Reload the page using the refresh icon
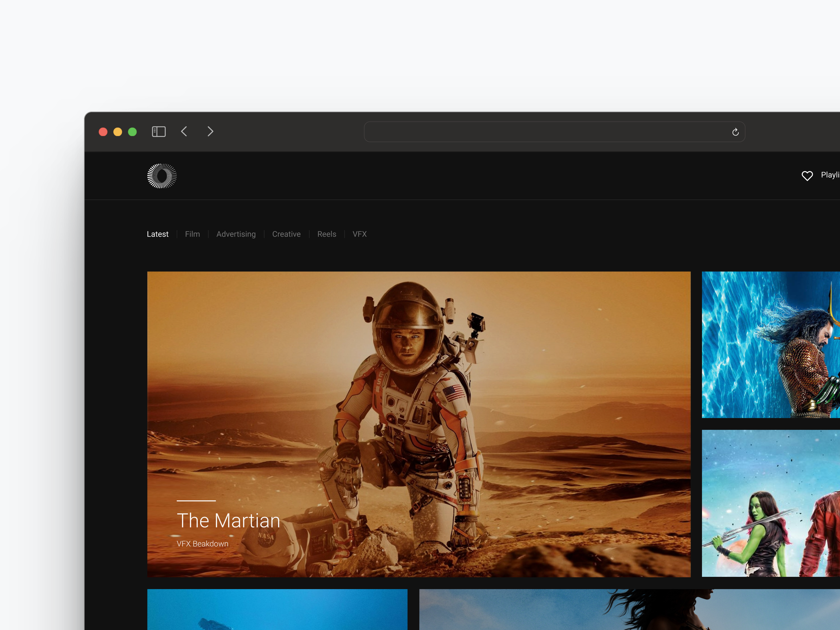The height and width of the screenshot is (630, 840). 735,132
